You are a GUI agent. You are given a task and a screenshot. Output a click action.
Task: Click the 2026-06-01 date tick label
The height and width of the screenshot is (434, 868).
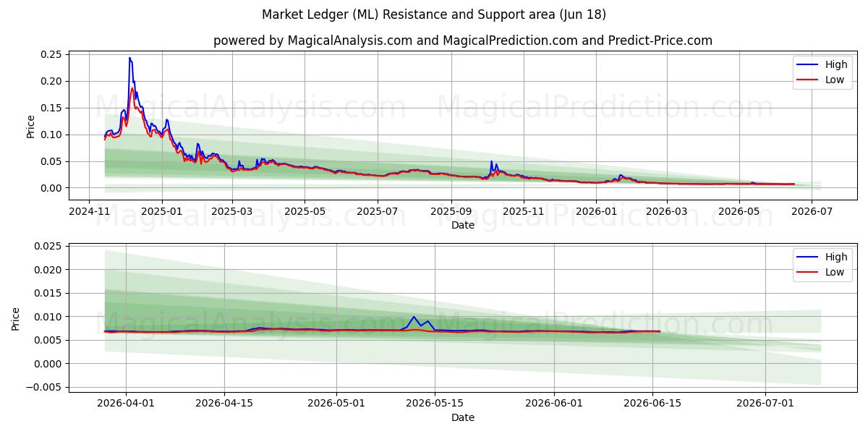point(555,404)
